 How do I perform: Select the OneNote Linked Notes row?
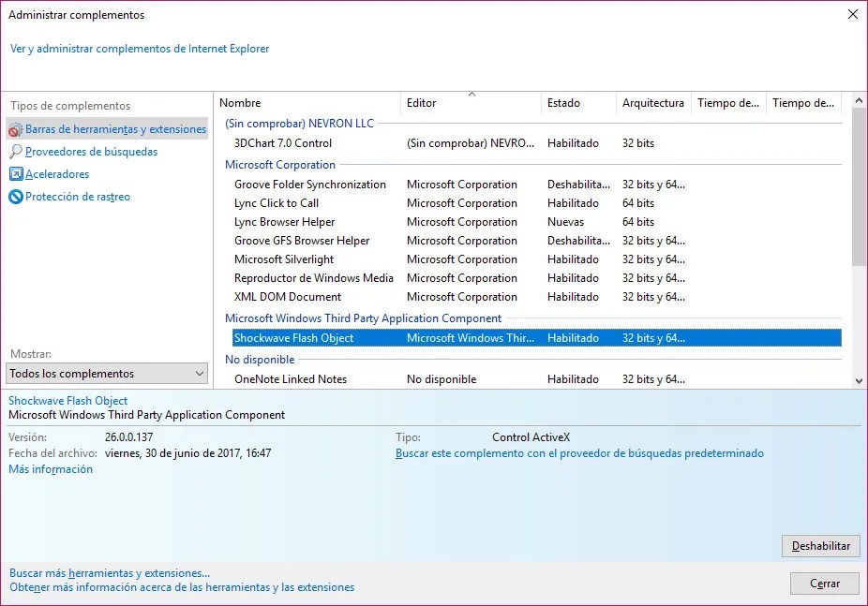[537, 379]
